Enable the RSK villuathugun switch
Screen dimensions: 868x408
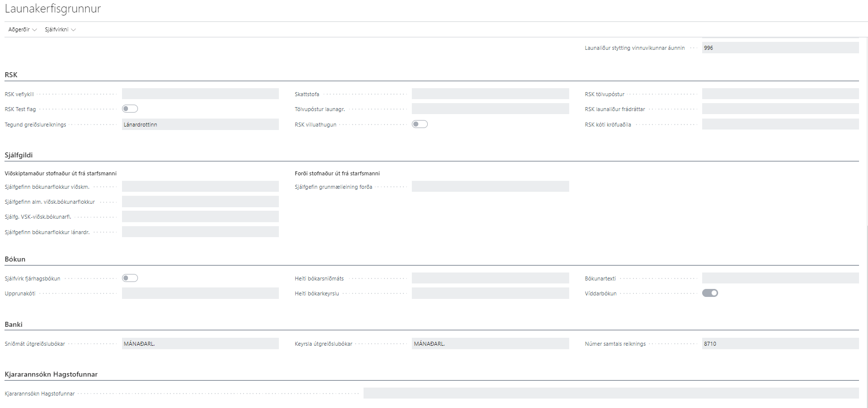420,125
